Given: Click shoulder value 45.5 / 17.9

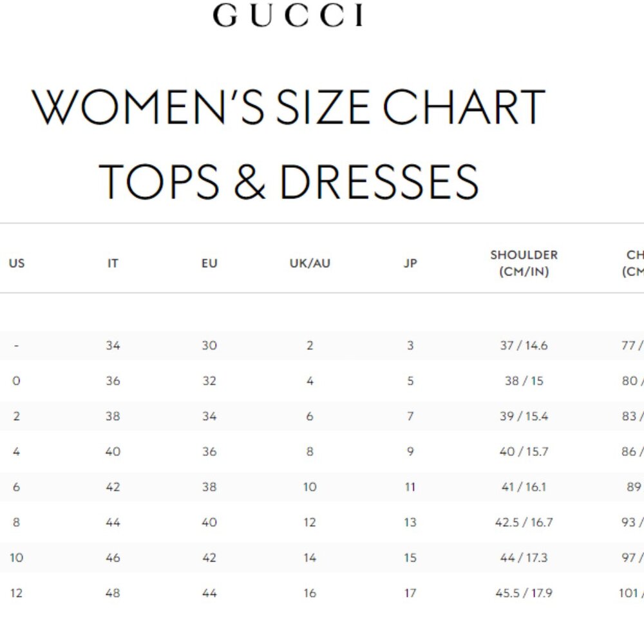Looking at the screenshot, I should [524, 593].
